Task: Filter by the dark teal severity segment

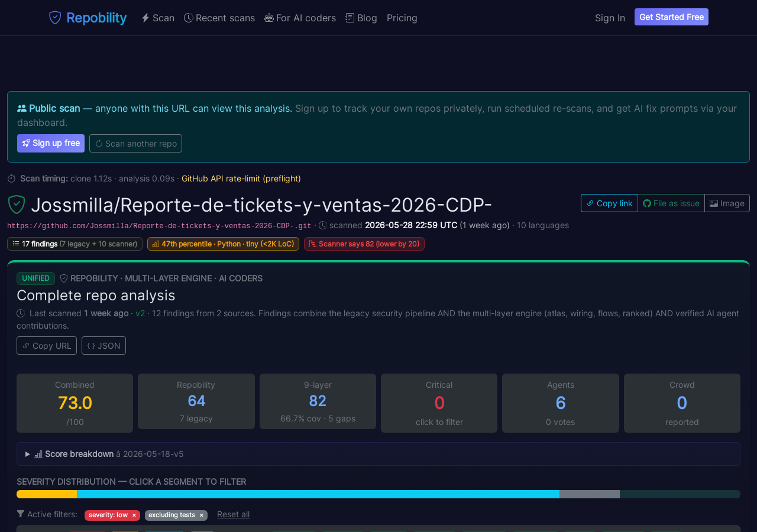Action: [680, 494]
